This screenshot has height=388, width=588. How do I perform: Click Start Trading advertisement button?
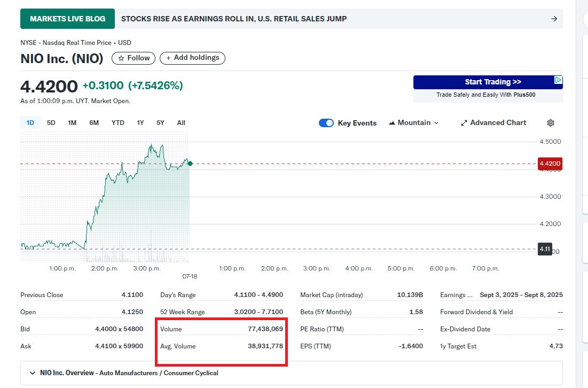coord(488,82)
